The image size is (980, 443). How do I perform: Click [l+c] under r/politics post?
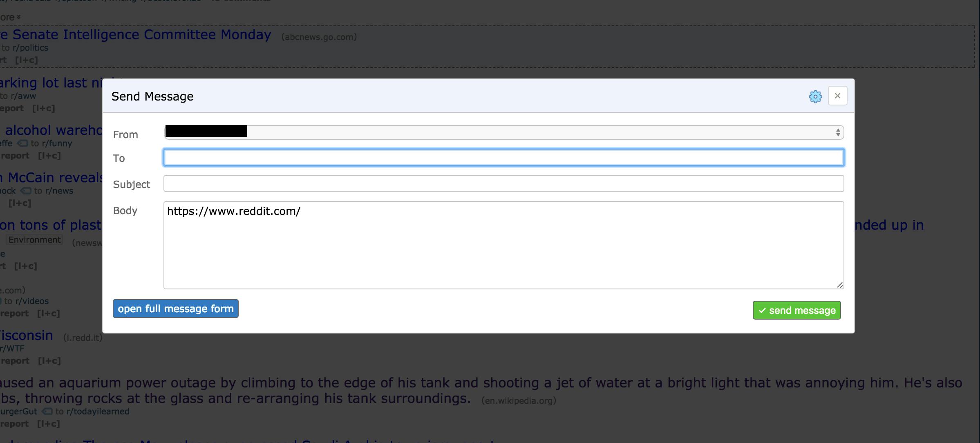[27, 60]
